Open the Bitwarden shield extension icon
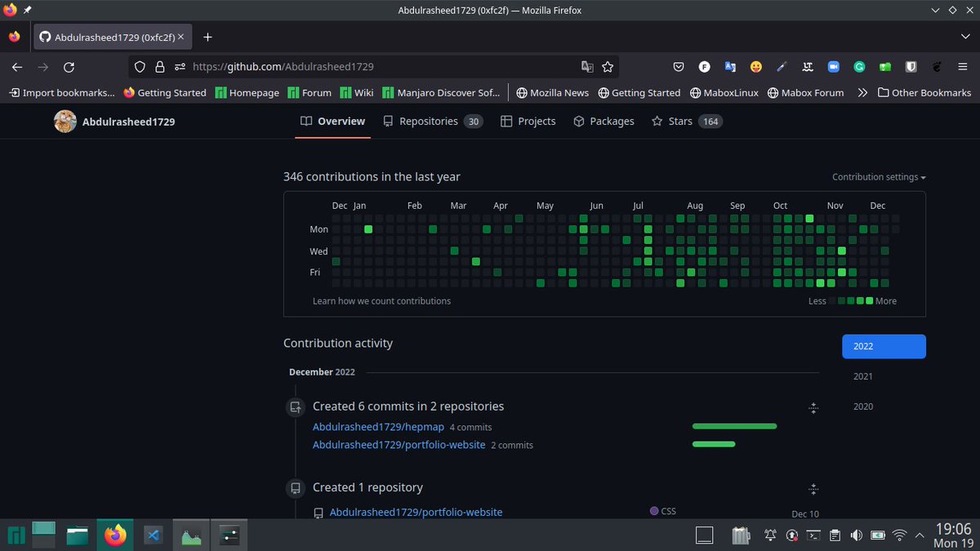The width and height of the screenshot is (980, 551). [x=911, y=67]
